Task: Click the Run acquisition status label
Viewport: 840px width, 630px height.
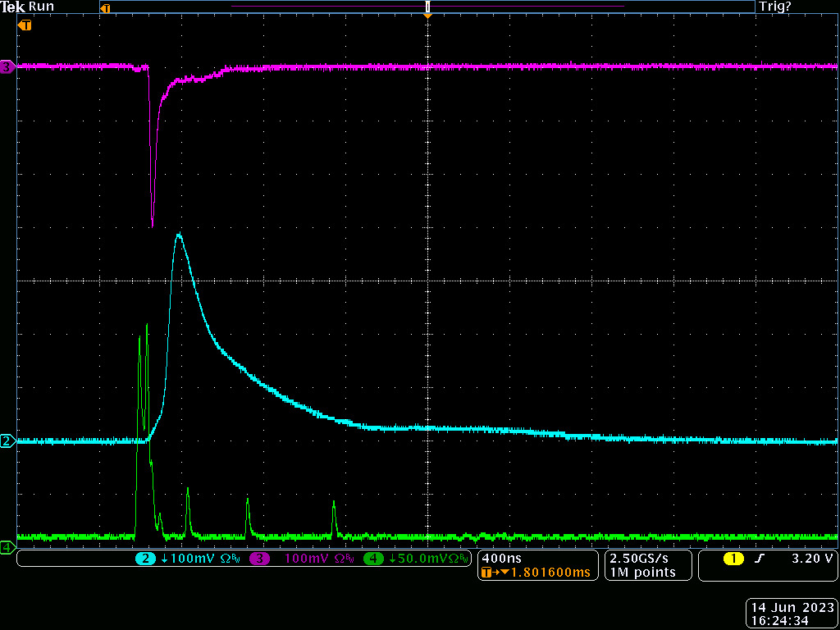Action: [x=41, y=7]
